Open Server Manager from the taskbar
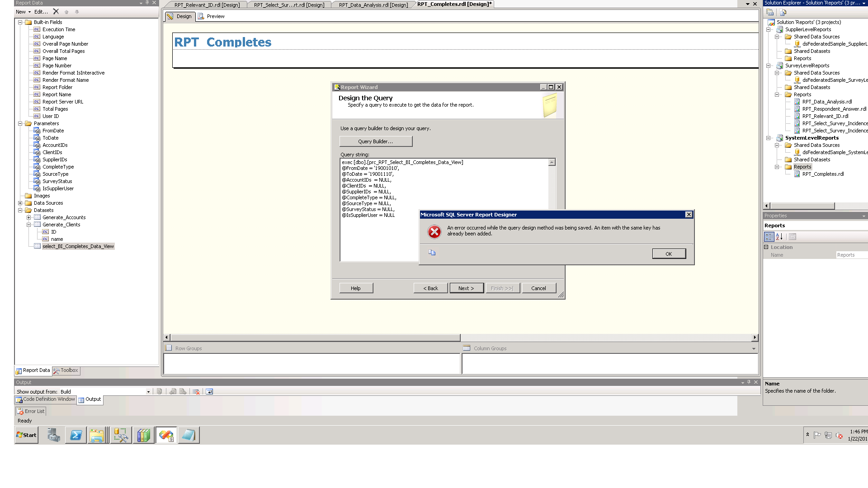This screenshot has height=488, width=868. pyautogui.click(x=54, y=435)
